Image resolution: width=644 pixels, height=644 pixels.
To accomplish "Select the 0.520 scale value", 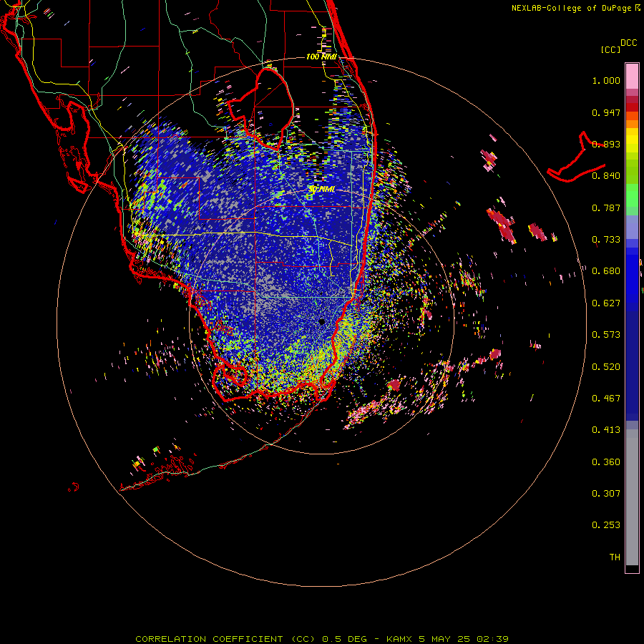I will coord(606,367).
